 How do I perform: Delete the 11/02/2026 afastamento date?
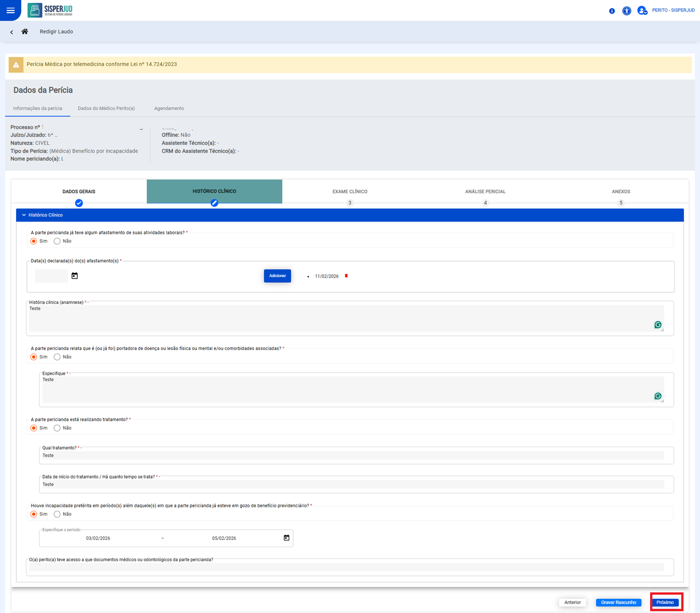[x=346, y=276]
